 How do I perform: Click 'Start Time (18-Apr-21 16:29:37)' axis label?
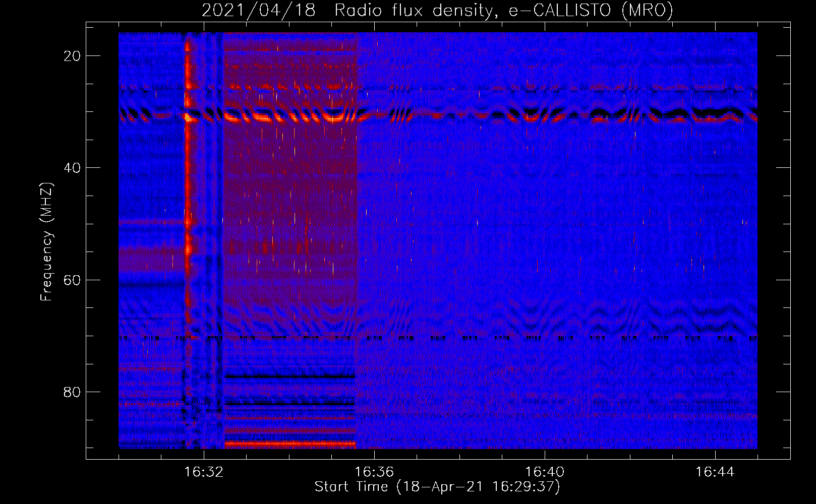(x=437, y=487)
